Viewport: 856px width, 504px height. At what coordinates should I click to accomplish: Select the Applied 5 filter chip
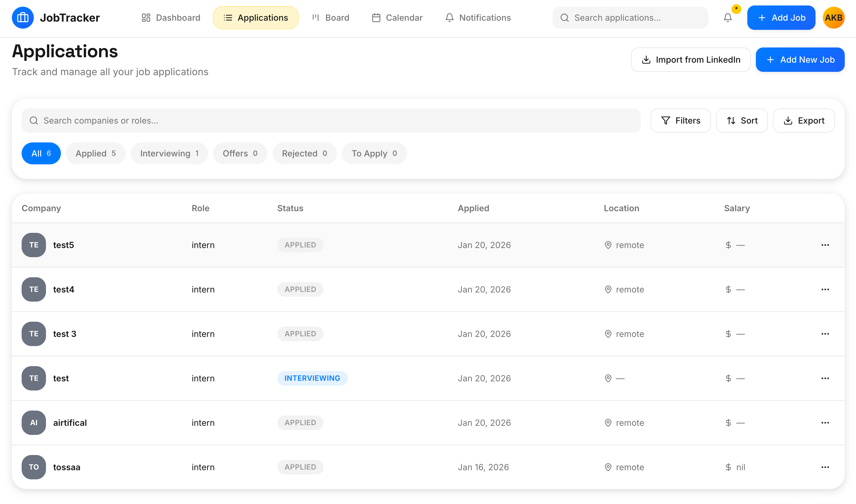[x=96, y=153]
